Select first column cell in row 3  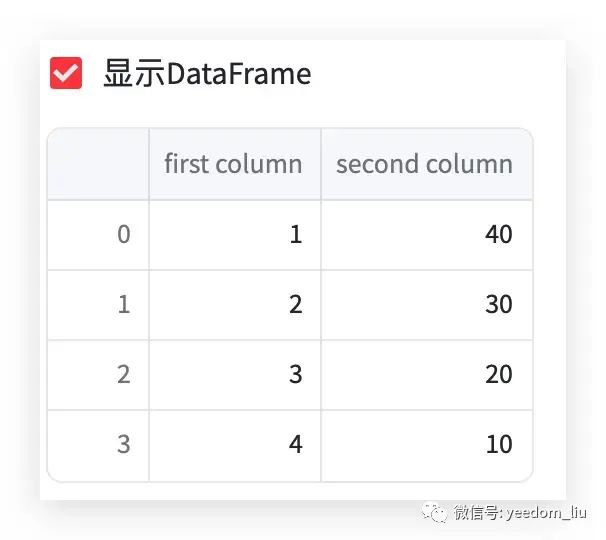point(235,446)
